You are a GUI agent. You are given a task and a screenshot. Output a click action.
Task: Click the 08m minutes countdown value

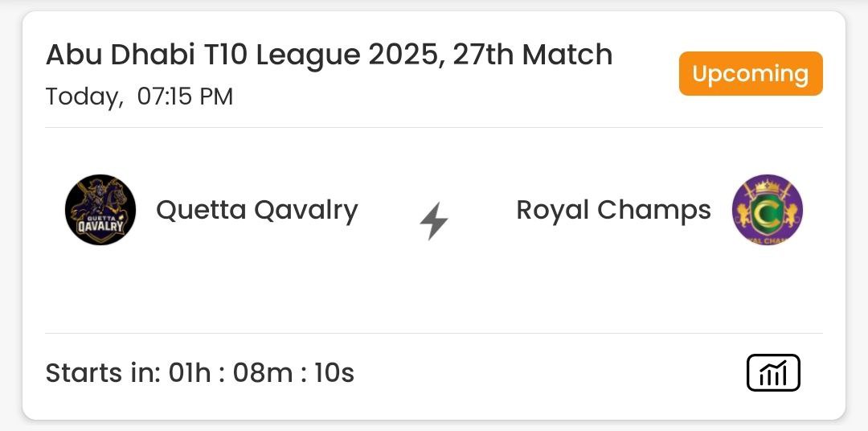coord(263,373)
